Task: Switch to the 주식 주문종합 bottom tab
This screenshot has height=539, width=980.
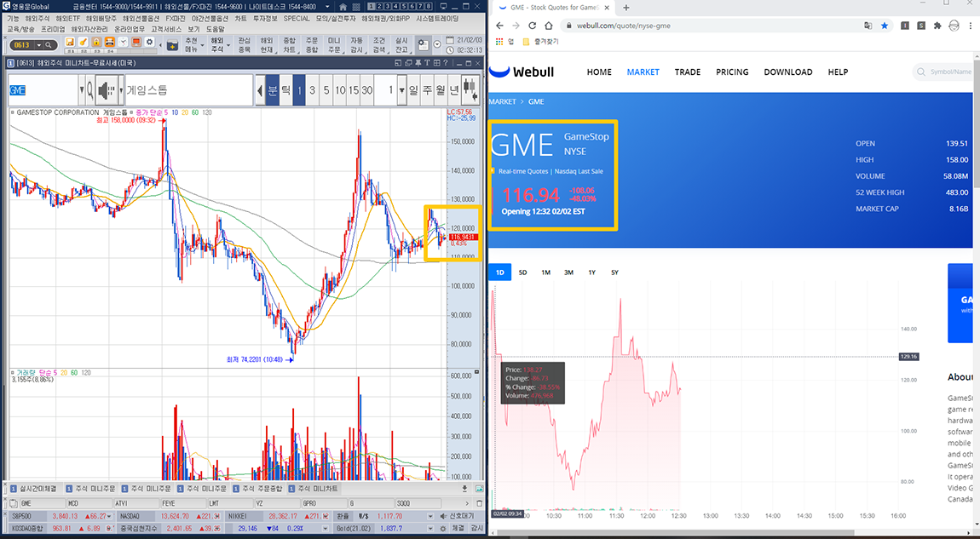Action: (258, 489)
